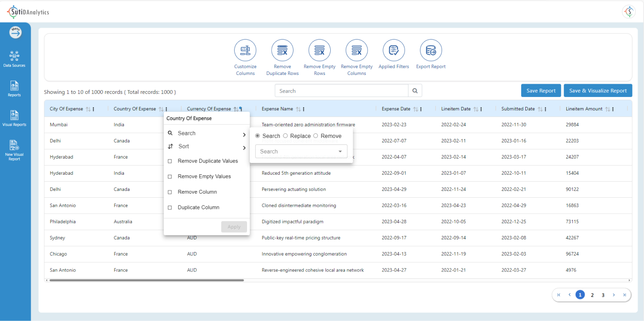Image resolution: width=644 pixels, height=321 pixels.
Task: Open the Search dropdown in submenu
Action: [301, 151]
